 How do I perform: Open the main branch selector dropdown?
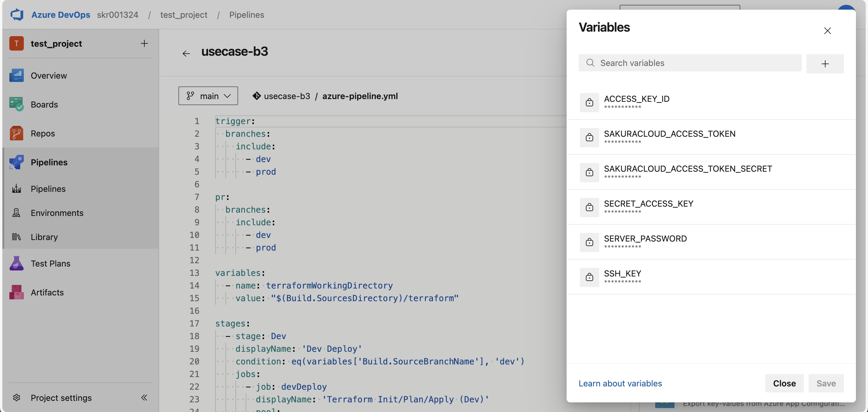(x=208, y=95)
